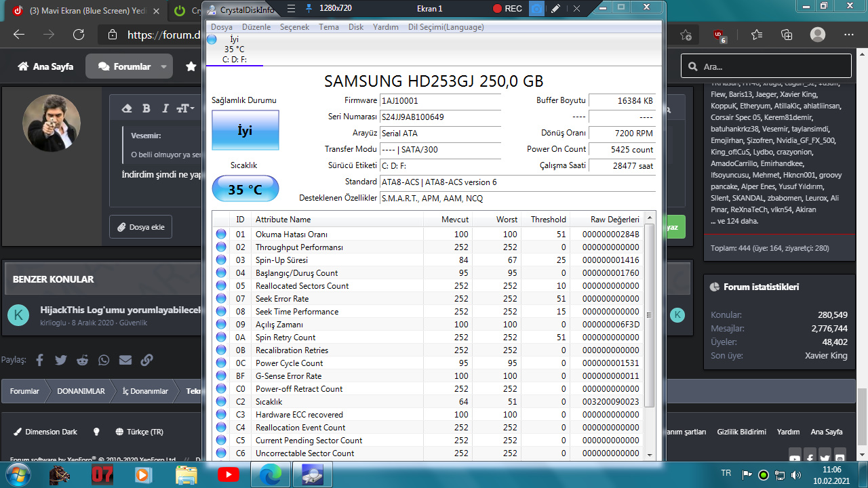
Task: Click the pencil annotate icon in recorder bar
Action: [x=555, y=8]
